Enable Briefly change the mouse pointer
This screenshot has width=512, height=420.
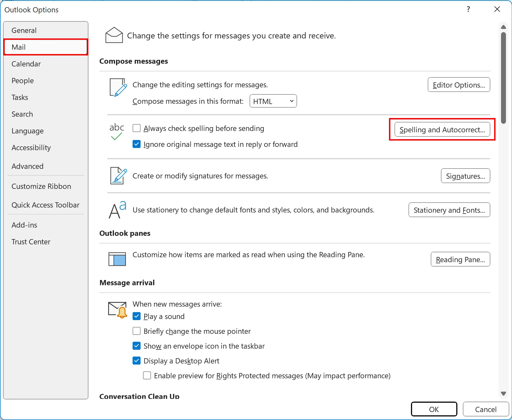(x=136, y=331)
